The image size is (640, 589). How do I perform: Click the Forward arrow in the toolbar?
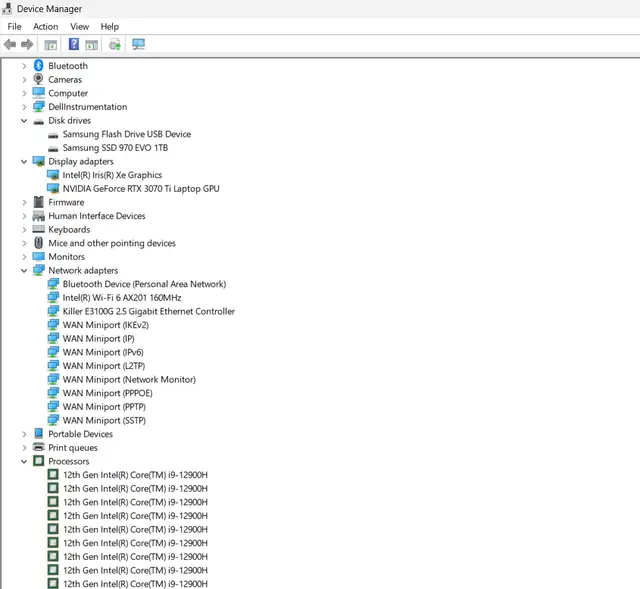(x=27, y=45)
